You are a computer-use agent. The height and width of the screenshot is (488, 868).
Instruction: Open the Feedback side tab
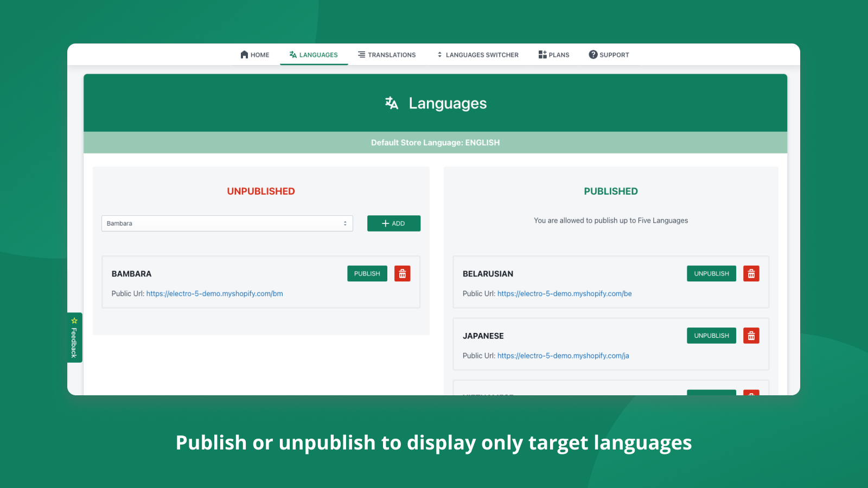point(74,338)
